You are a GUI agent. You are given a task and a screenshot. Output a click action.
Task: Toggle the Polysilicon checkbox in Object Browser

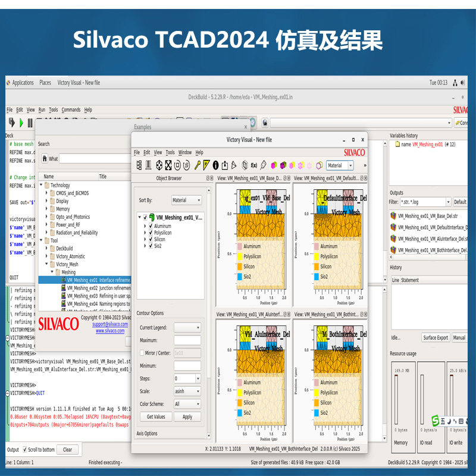click(151, 233)
